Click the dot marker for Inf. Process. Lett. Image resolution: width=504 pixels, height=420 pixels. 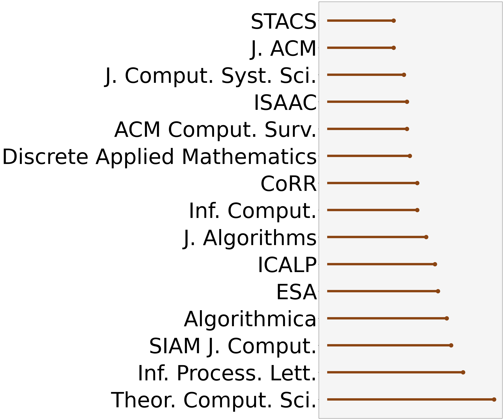tap(463, 372)
